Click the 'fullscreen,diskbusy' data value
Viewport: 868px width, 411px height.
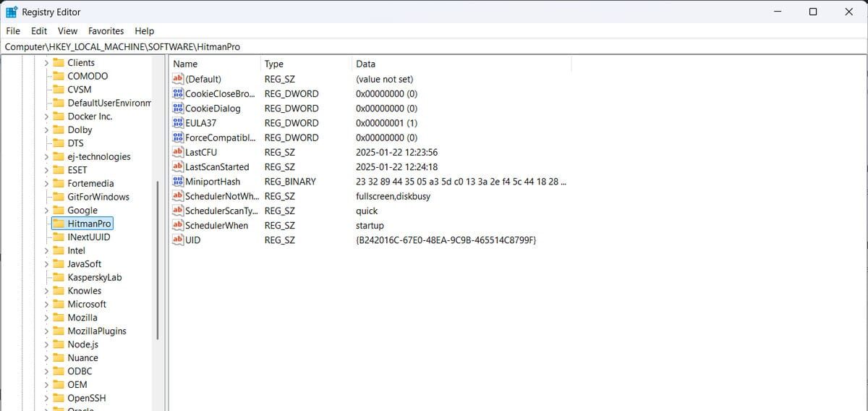393,196
